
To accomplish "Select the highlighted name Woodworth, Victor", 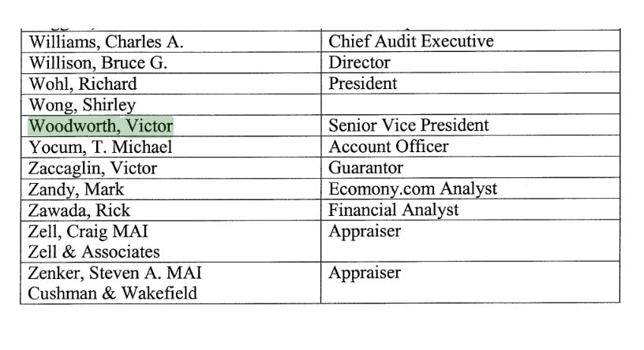I will 101,126.
